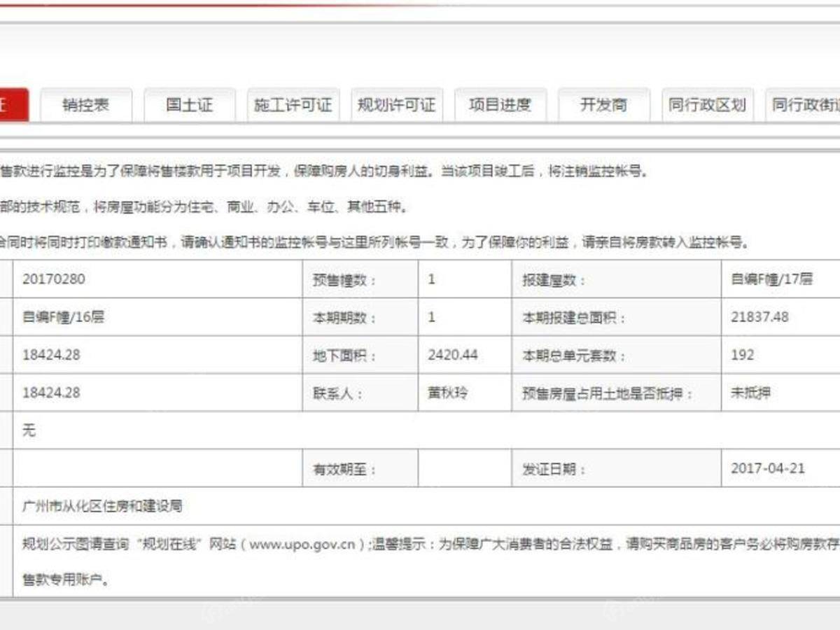This screenshot has height=630, width=840.
Task: Click the 本期报建总面积 label
Action: 574,318
